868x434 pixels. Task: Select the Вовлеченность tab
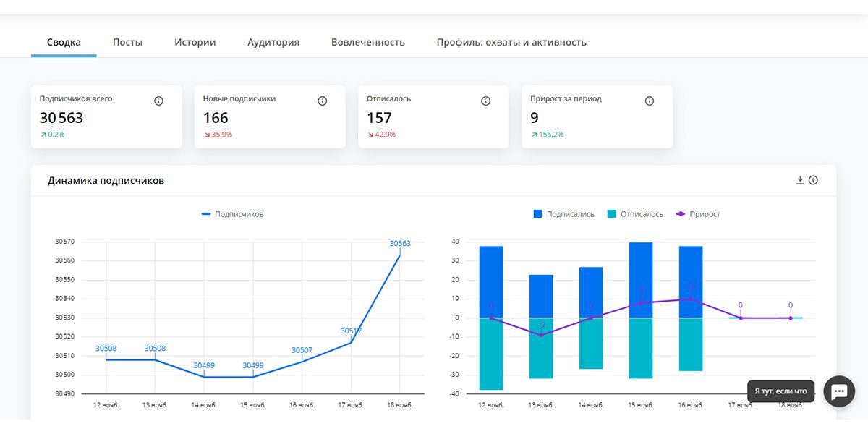tap(368, 42)
